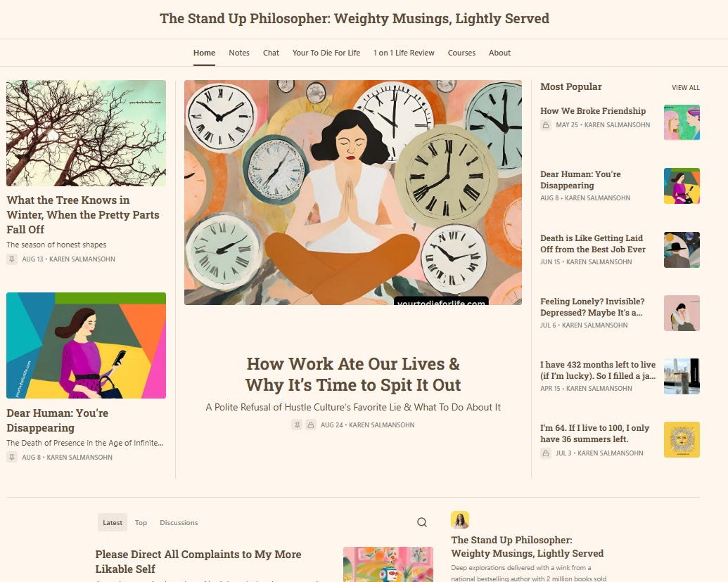Click the search magnifier icon
This screenshot has height=582, width=728.
click(x=421, y=522)
